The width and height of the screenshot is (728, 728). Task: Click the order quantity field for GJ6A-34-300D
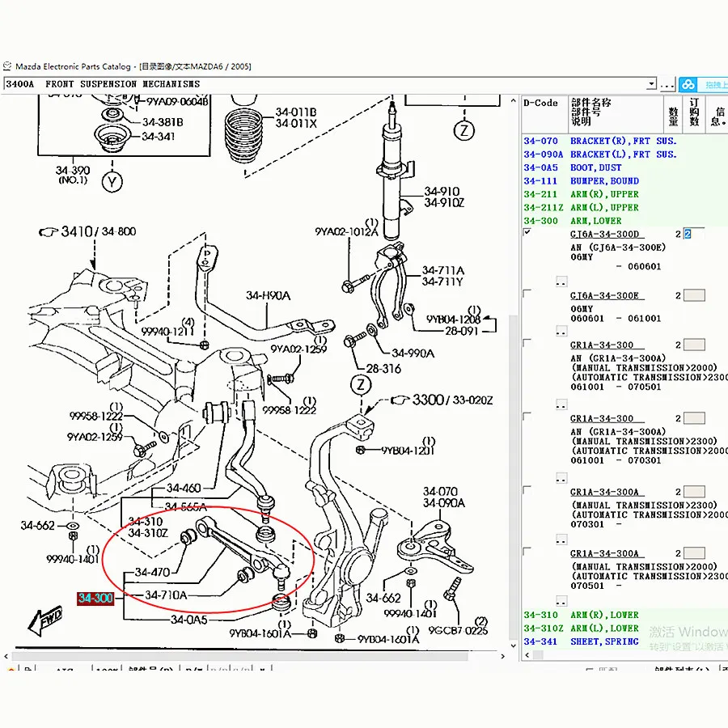click(x=694, y=234)
